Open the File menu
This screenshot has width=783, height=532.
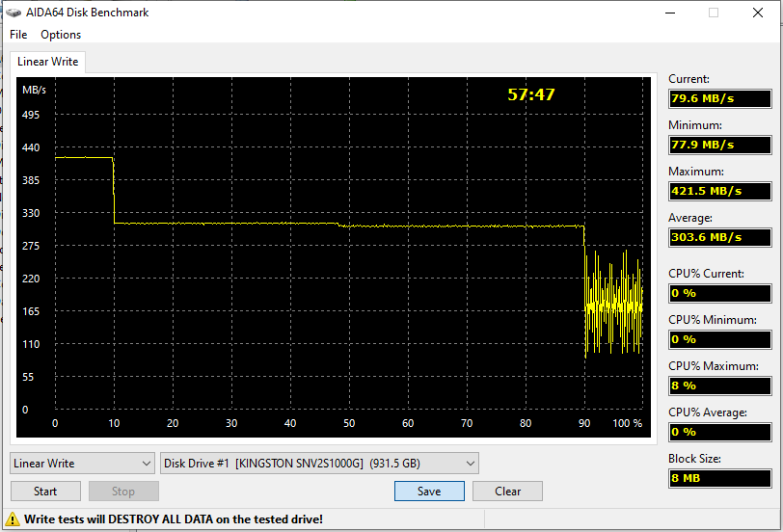tap(18, 35)
